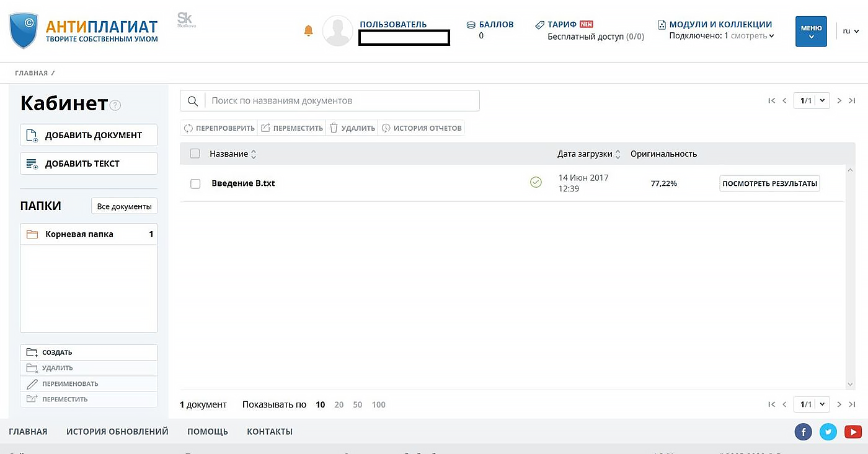Go to first page using top pagination icon
The image size is (868, 454).
pyautogui.click(x=772, y=100)
